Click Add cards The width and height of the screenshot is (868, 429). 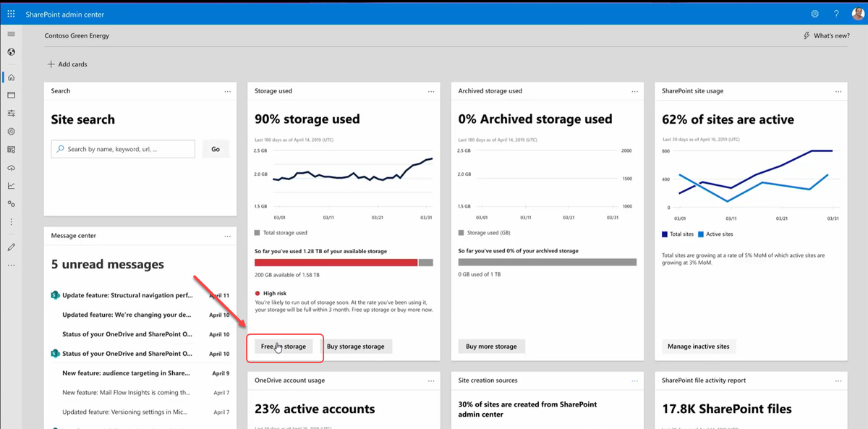point(67,64)
